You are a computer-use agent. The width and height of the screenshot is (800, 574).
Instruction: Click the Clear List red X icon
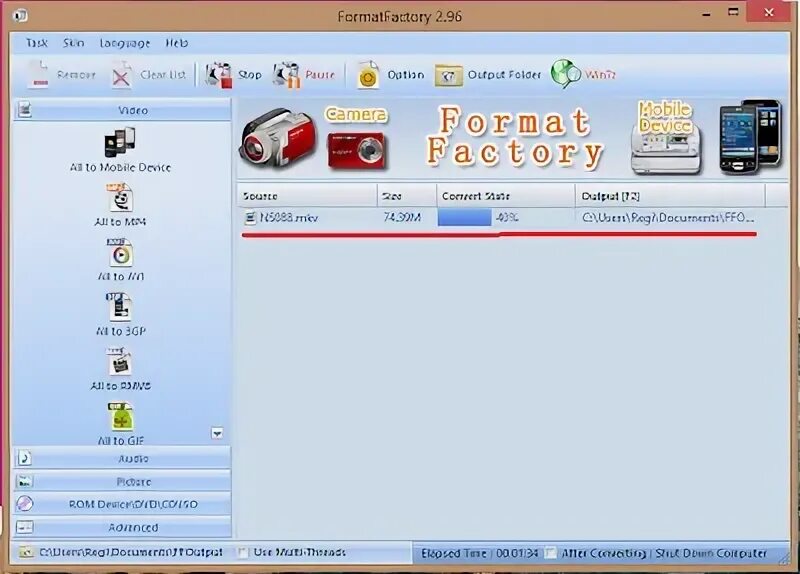(x=121, y=76)
